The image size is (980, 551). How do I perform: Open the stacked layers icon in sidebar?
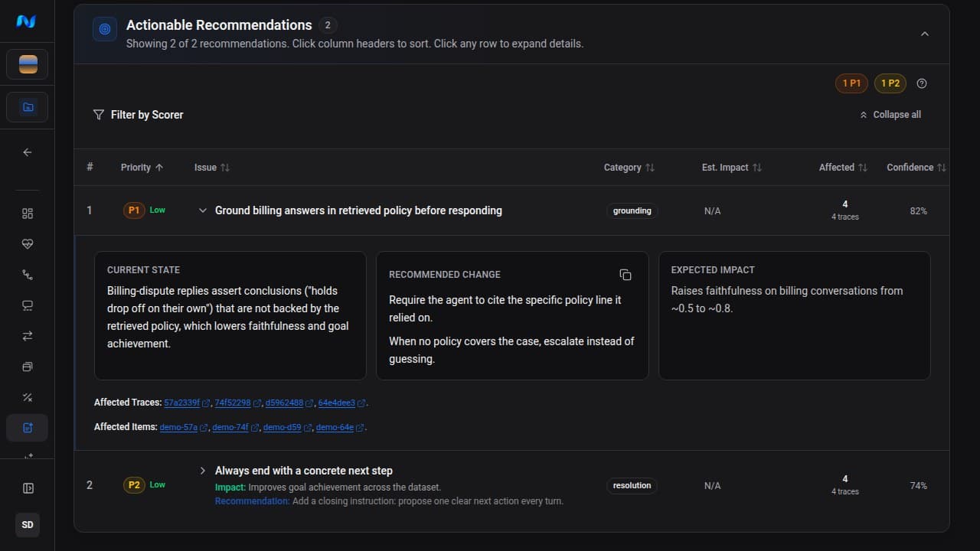28,367
